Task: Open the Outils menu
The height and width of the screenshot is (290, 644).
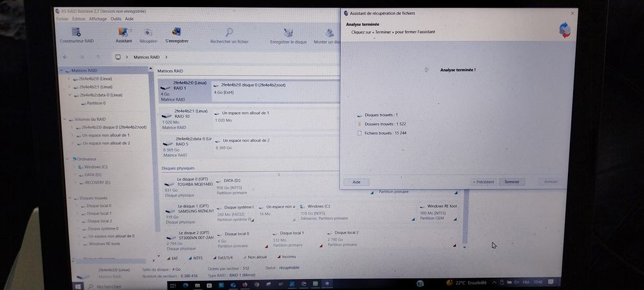Action: click(x=116, y=19)
